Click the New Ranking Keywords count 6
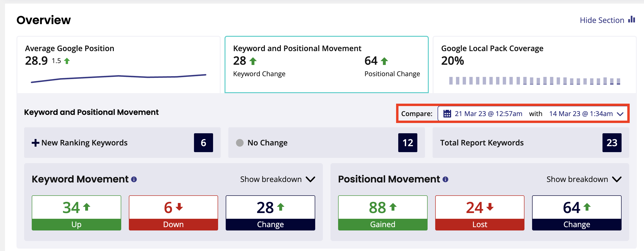 pos(203,143)
